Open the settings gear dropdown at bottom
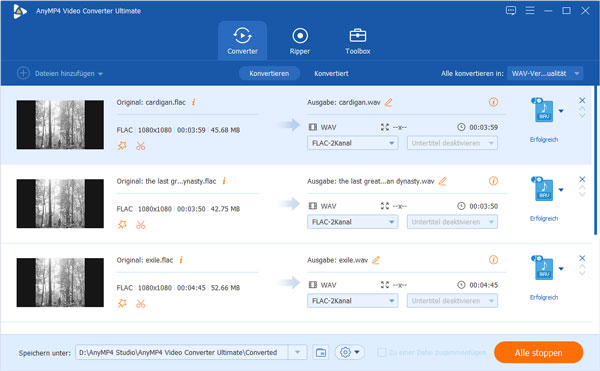600x371 pixels. pyautogui.click(x=350, y=352)
